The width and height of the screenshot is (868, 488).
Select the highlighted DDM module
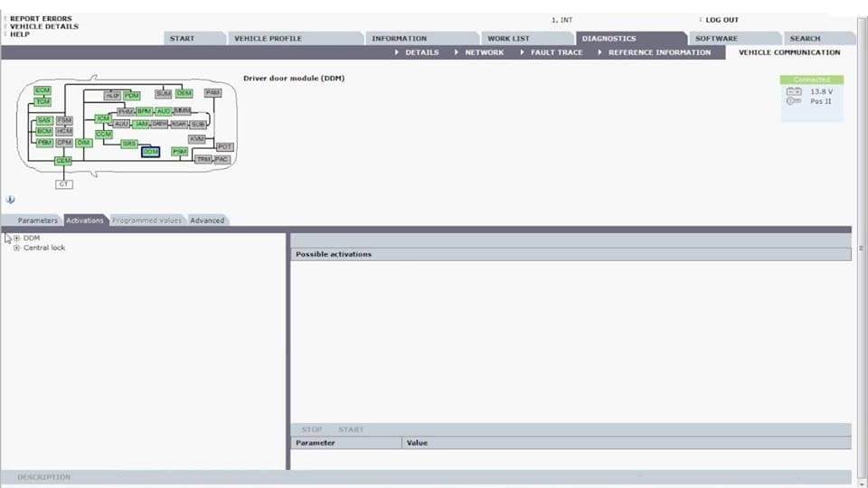[x=150, y=152]
